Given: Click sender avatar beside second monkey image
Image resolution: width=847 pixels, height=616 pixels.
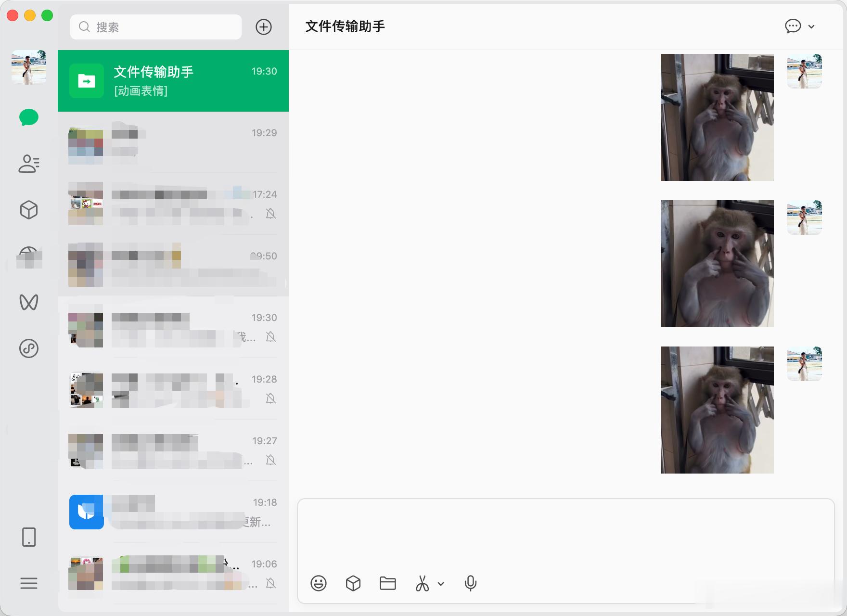Looking at the screenshot, I should click(x=805, y=218).
